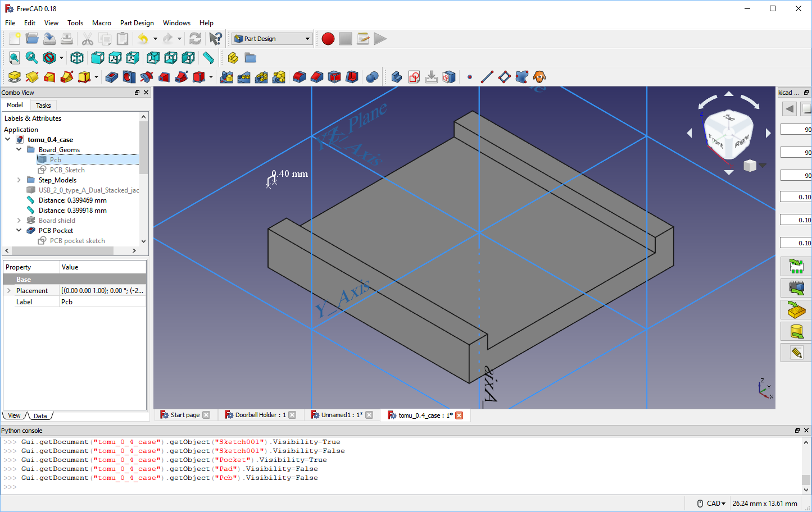812x512 pixels.
Task: Click the Refresh document icon
Action: point(195,39)
